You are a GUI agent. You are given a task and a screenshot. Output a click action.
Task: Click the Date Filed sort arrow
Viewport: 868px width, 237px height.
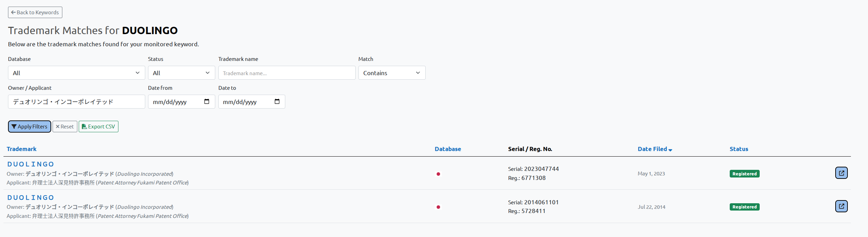point(670,150)
